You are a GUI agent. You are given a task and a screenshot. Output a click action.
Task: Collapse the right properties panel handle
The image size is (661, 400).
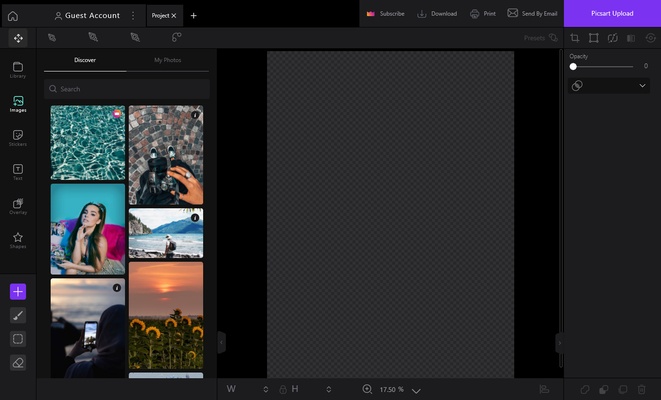point(560,343)
